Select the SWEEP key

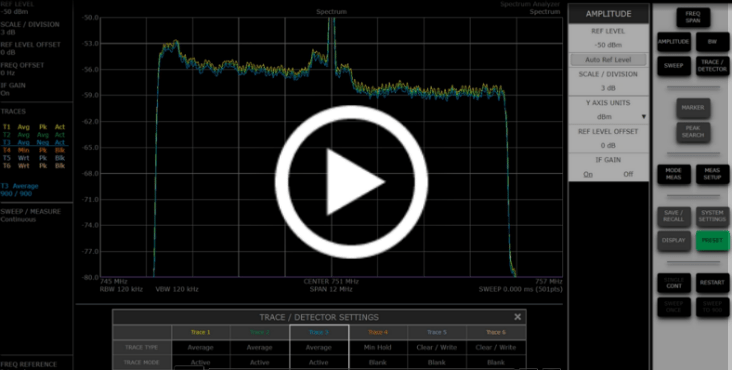674,66
